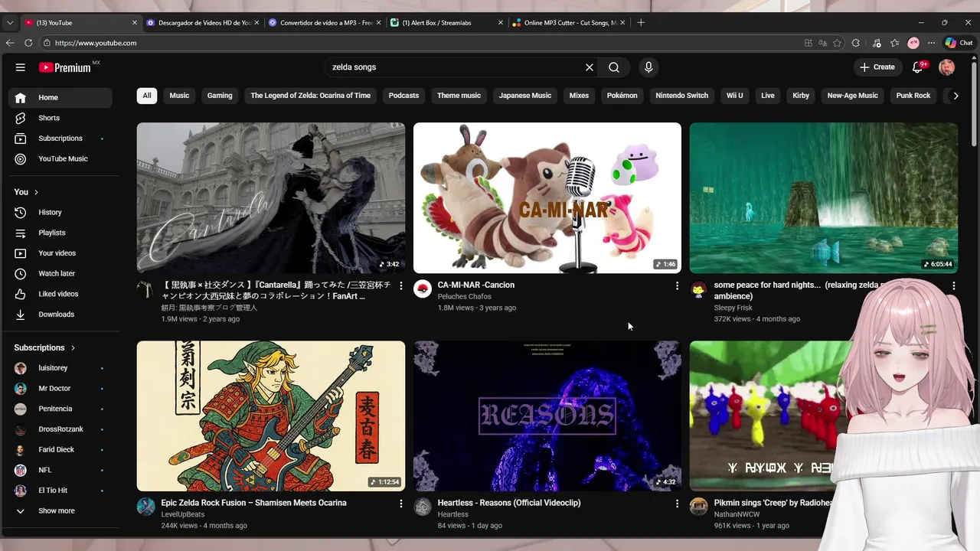This screenshot has width=980, height=551.
Task: Open options menu for CA-MI-NAR video
Action: (x=677, y=285)
